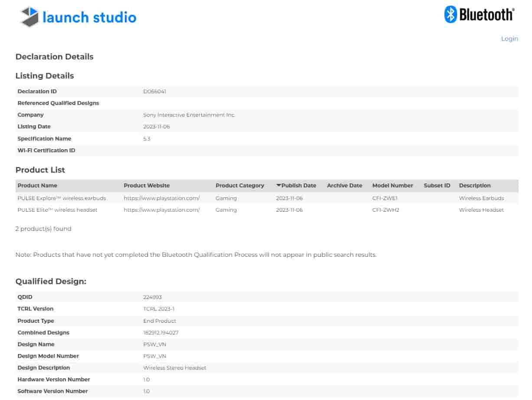
Task: Open PULSE Elite playstation.com website link
Action: [161, 210]
